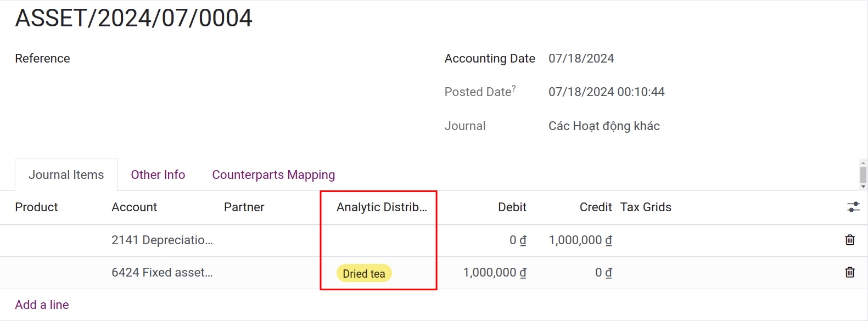Select the Dried tea analytic tag
The height and width of the screenshot is (321, 868).
coord(364,273)
